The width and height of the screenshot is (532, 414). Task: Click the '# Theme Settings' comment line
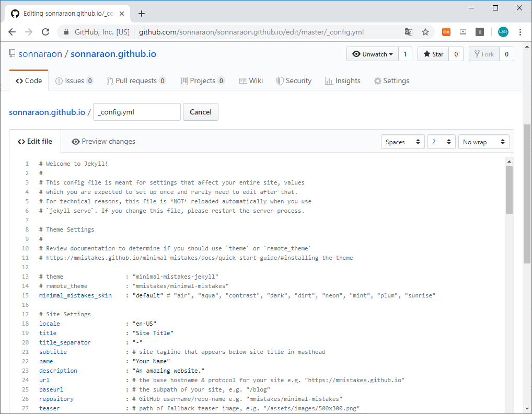(67, 229)
